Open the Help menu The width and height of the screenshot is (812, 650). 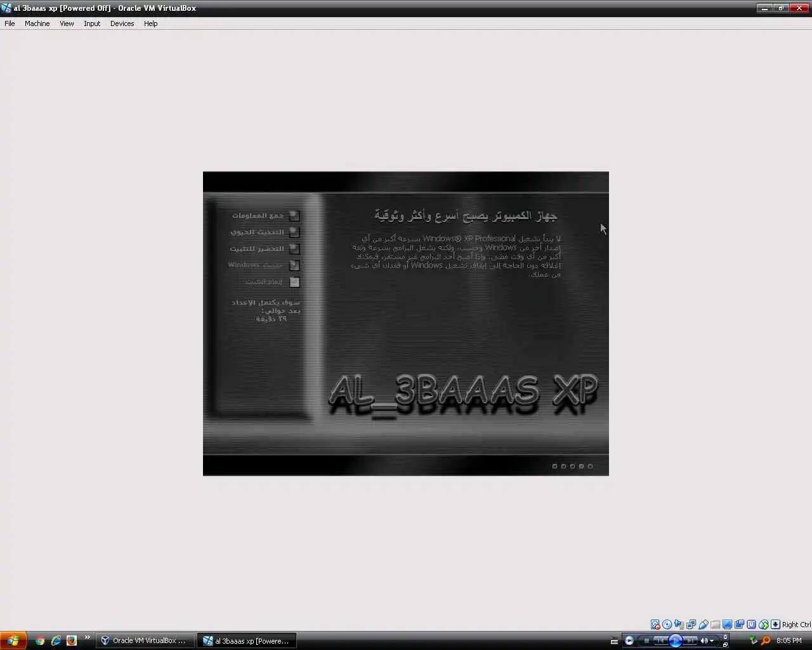pyautogui.click(x=150, y=23)
